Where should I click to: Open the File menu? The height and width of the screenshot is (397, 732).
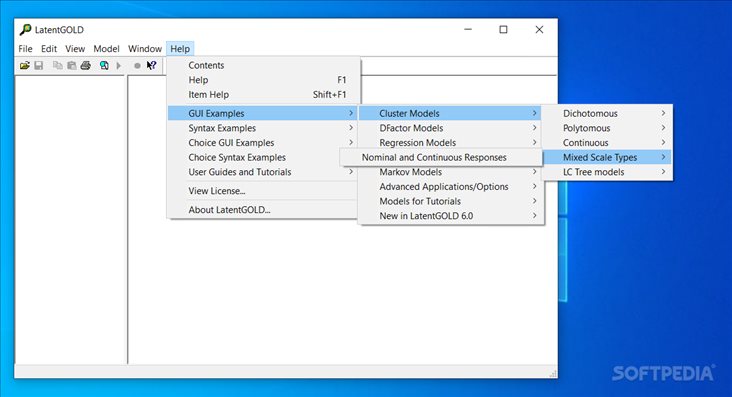25,49
